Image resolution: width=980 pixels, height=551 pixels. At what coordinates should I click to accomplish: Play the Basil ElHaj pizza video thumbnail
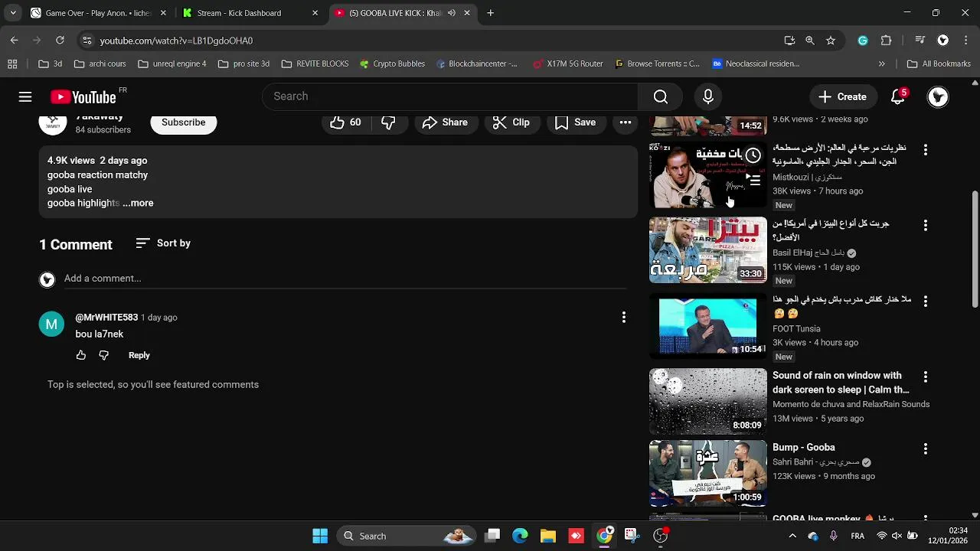tap(707, 250)
